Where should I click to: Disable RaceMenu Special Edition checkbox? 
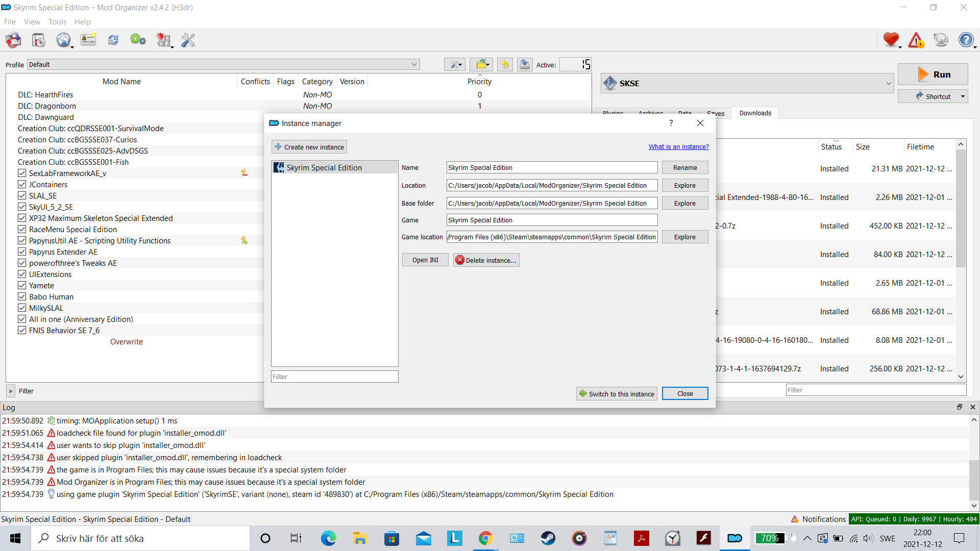click(x=22, y=229)
